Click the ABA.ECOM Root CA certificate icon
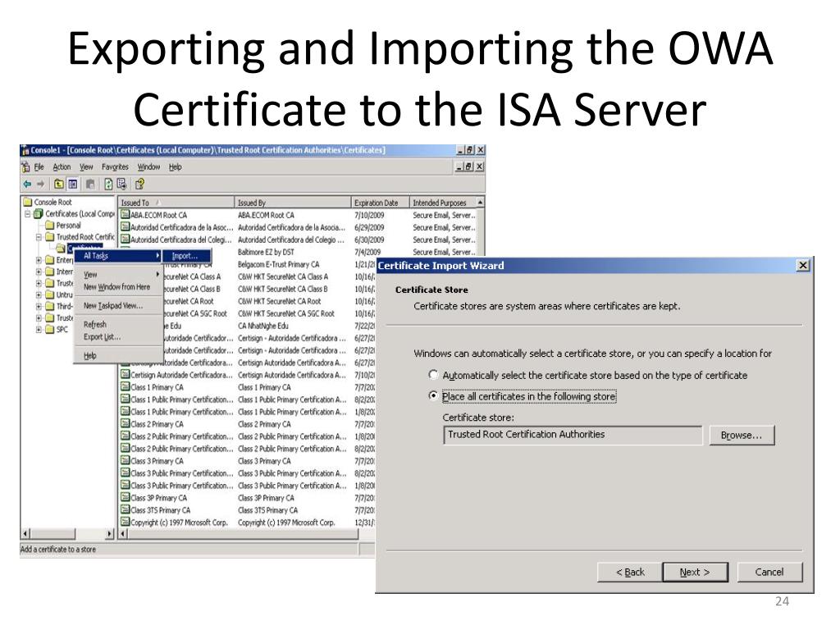 click(x=125, y=215)
